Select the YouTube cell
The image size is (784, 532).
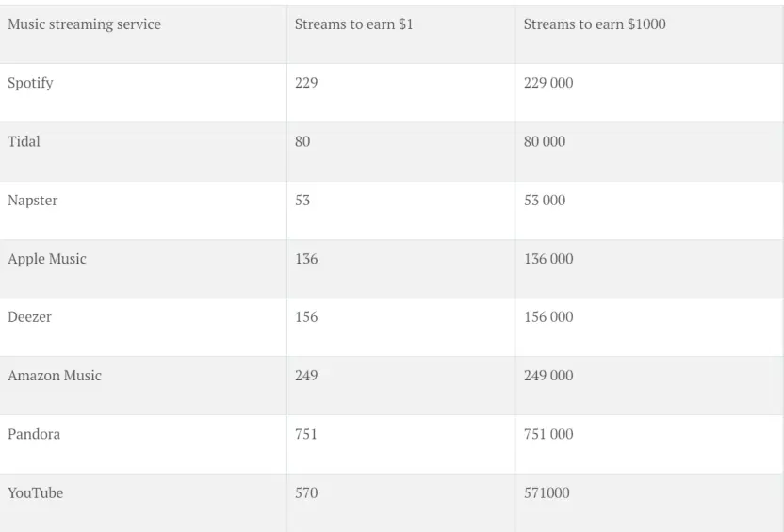coord(35,492)
